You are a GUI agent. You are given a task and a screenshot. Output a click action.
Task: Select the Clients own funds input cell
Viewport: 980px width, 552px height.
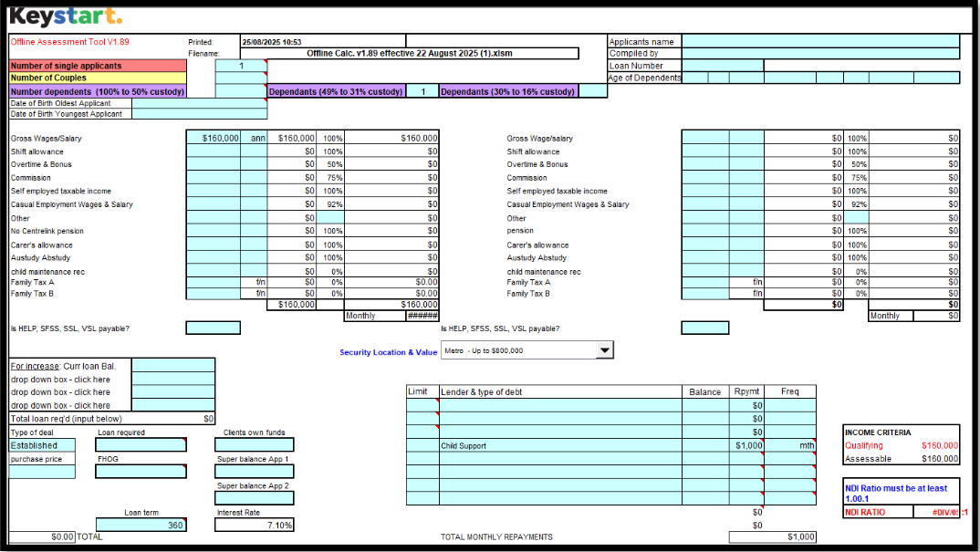pyautogui.click(x=254, y=445)
